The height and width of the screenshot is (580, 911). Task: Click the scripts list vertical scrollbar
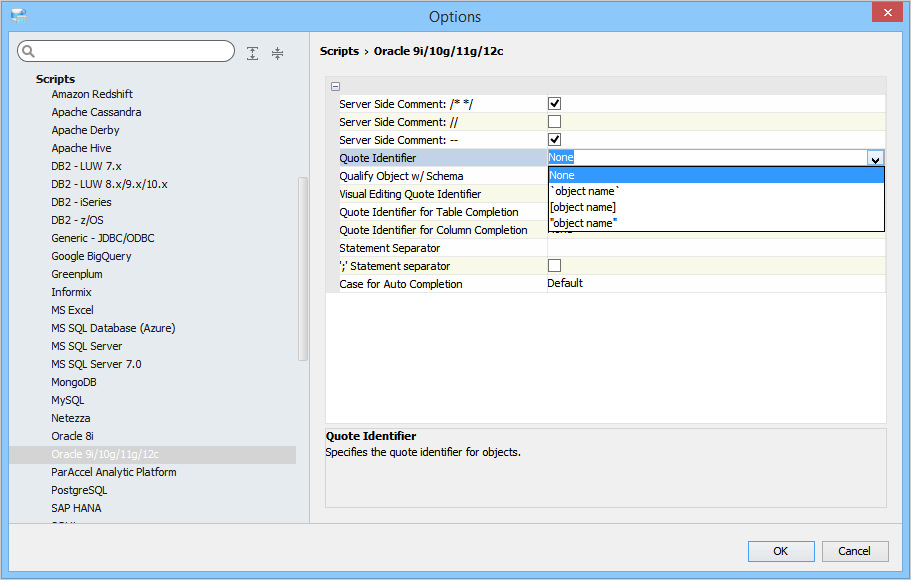tap(303, 270)
